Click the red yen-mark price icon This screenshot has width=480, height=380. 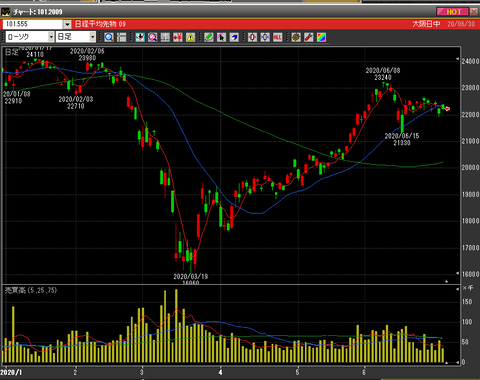178,37
